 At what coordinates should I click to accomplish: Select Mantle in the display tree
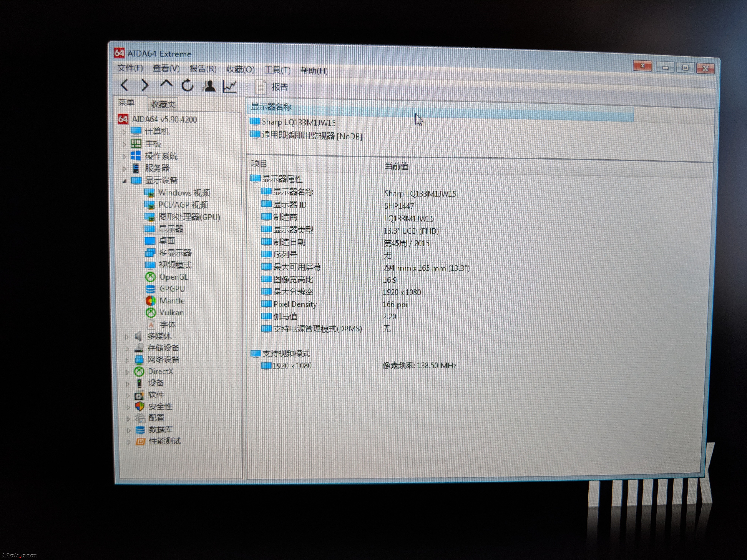[x=172, y=301]
